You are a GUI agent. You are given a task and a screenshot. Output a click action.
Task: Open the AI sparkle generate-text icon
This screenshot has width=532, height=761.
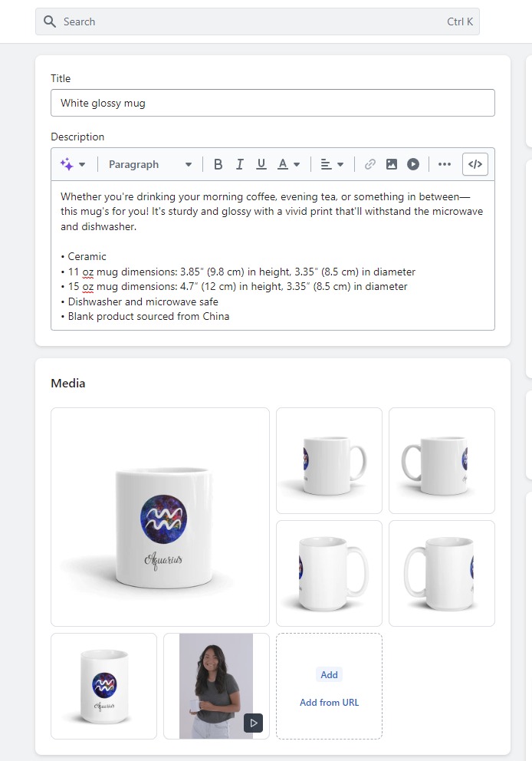[x=67, y=164]
